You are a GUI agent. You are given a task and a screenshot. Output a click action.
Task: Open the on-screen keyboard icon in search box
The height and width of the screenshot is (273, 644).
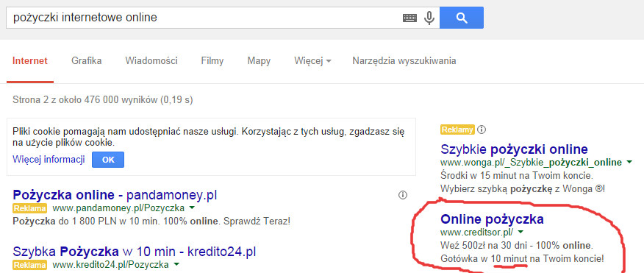(409, 18)
